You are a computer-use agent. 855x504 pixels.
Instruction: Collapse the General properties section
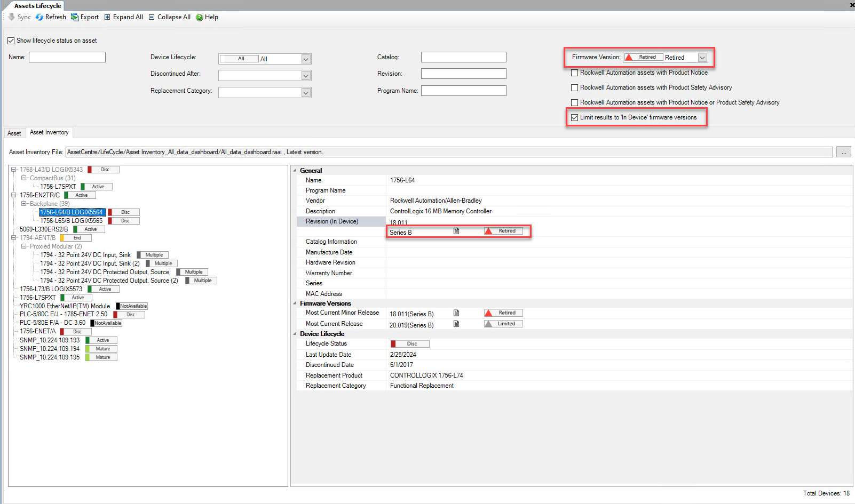pos(295,171)
